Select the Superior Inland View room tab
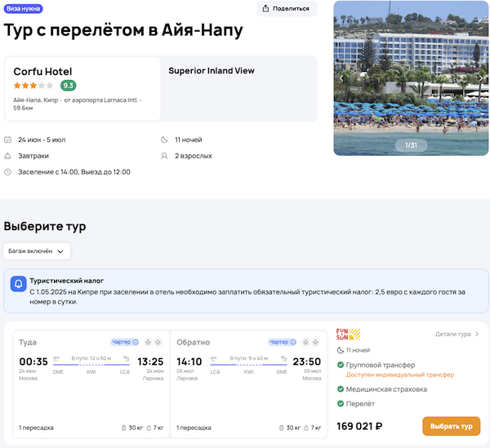490x448 pixels. pos(212,71)
